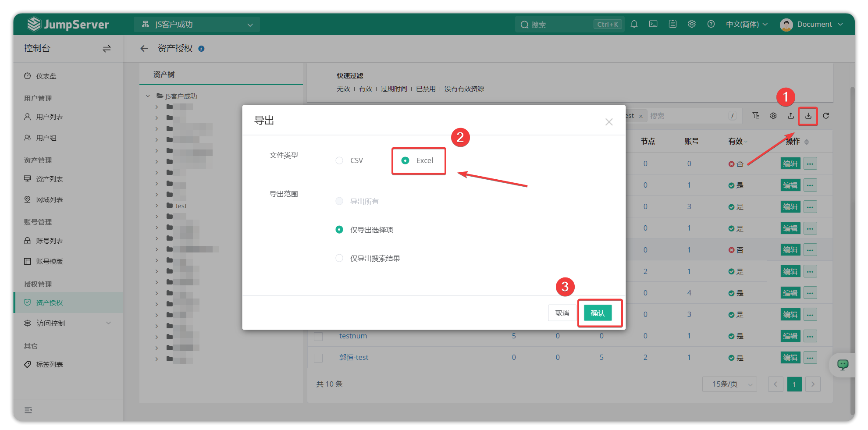The image size is (868, 430).
Task: Cancel the export dialog with 取消
Action: tap(562, 313)
